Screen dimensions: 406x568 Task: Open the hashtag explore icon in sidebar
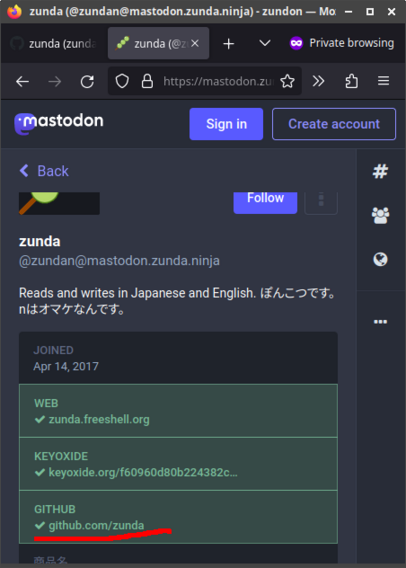click(380, 171)
